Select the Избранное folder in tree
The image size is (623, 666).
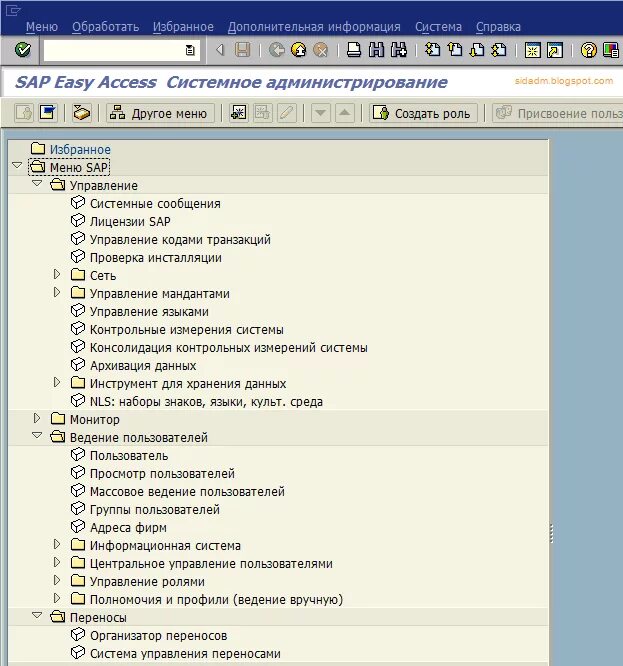pyautogui.click(x=80, y=150)
